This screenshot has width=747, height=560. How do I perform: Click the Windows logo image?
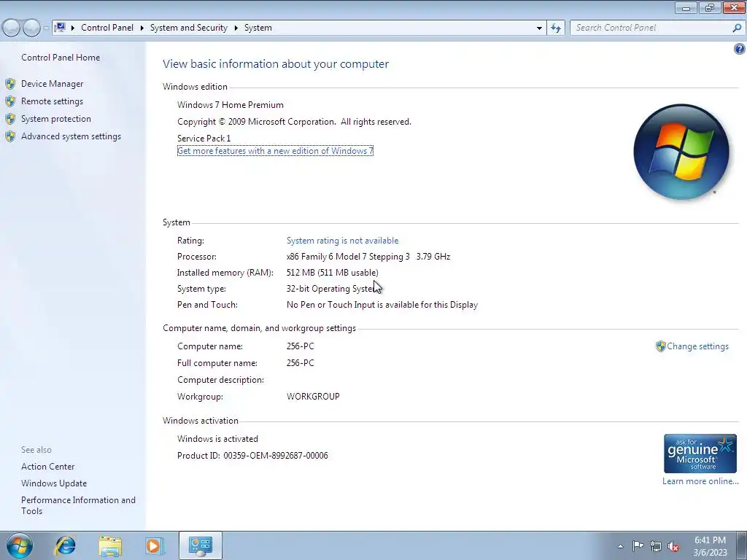click(x=681, y=152)
